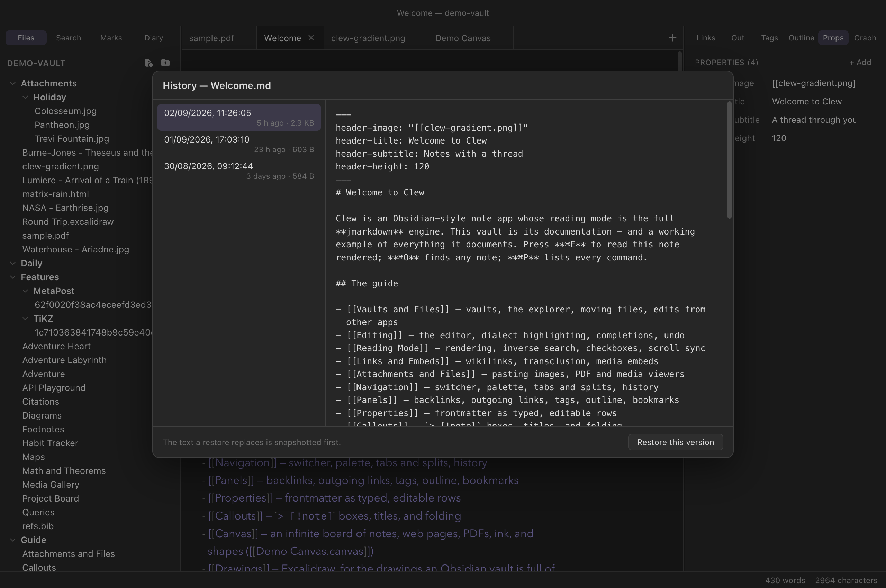
Task: Click the new note icon in DEMO-VAULT header
Action: pyautogui.click(x=148, y=63)
